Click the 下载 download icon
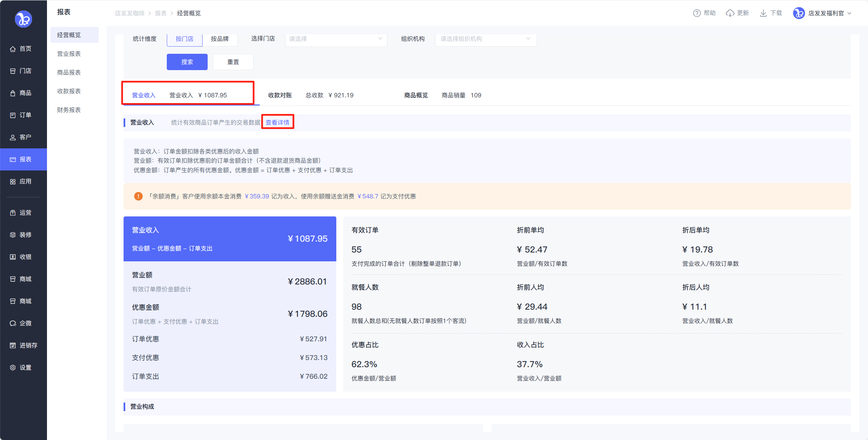Screen dimensions: 868x440 pos(763,13)
